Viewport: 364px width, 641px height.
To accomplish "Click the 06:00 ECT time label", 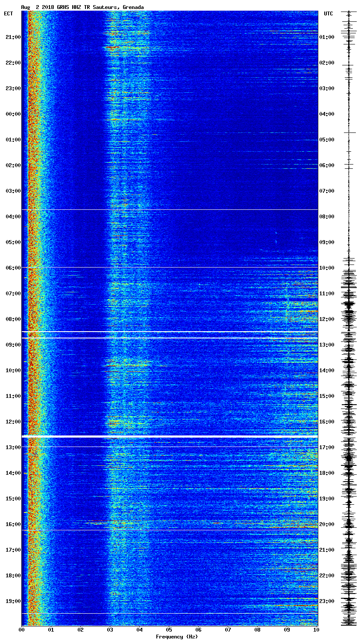I will (13, 268).
